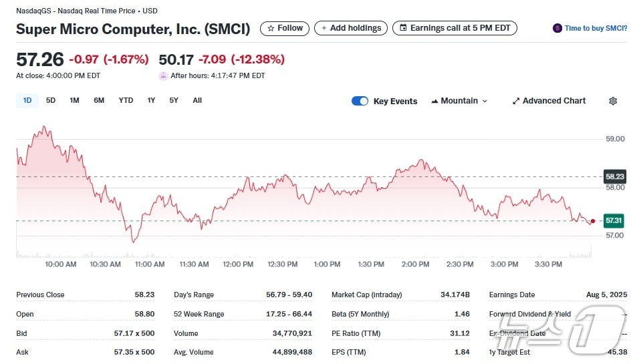Click the purple icon beside Time to buy SMCI
Viewport: 635px width, 364px height.
[x=557, y=28]
